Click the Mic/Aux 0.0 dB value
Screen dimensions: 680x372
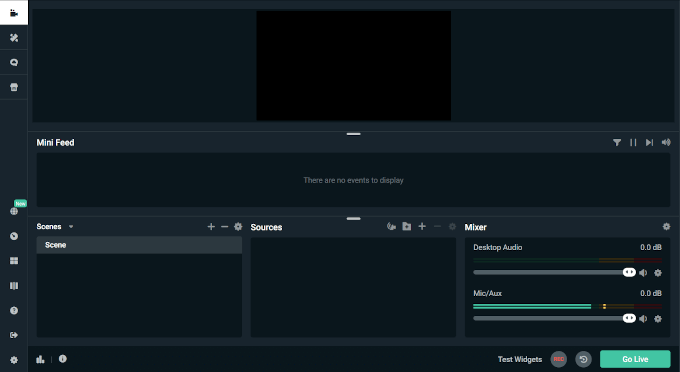(x=651, y=293)
